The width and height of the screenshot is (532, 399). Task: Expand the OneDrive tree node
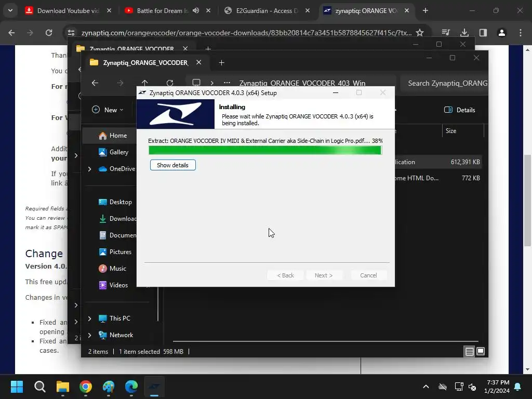(89, 169)
